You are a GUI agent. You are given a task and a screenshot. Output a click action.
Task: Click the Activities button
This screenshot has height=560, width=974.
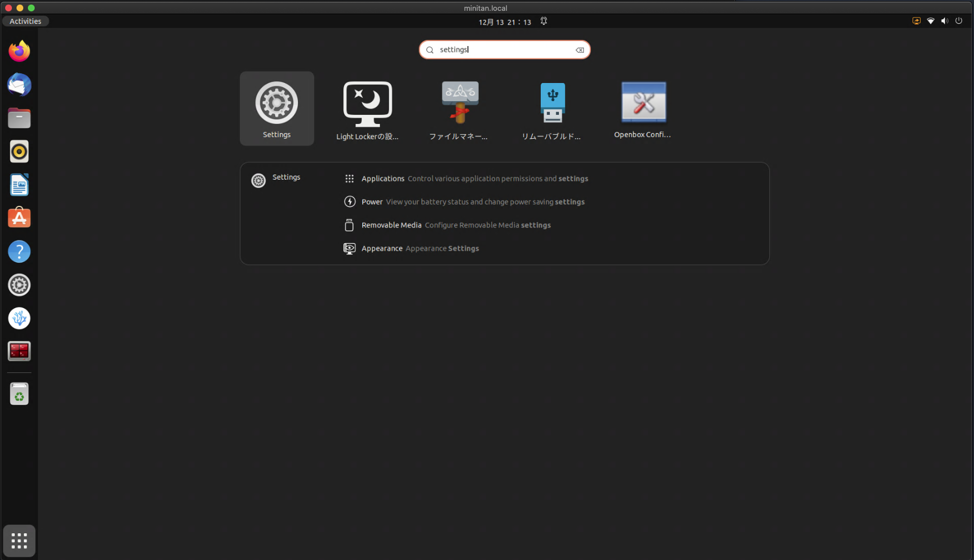(x=26, y=21)
